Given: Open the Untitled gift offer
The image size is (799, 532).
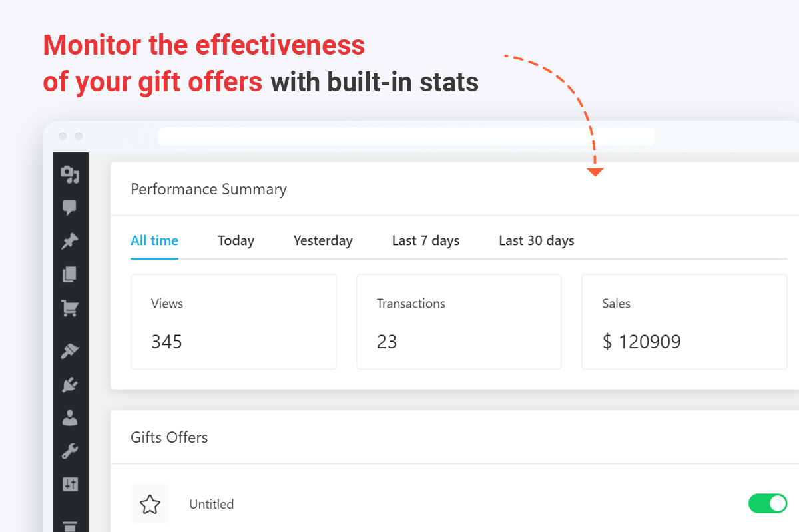Looking at the screenshot, I should (212, 504).
